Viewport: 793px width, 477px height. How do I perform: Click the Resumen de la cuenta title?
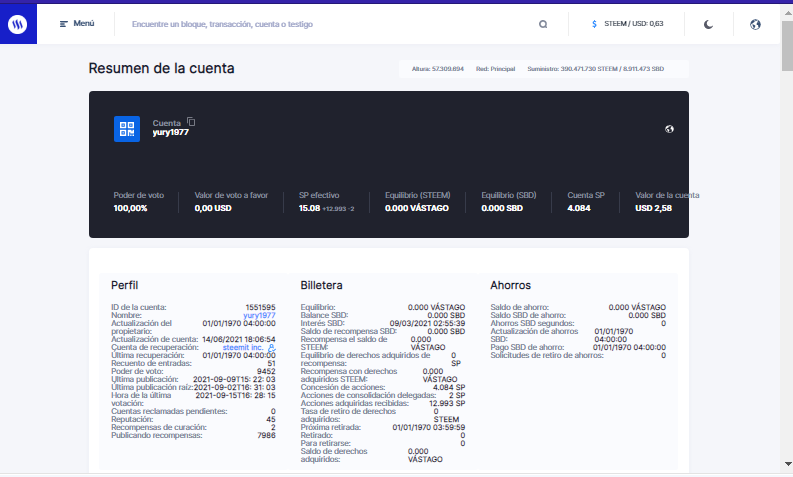161,68
